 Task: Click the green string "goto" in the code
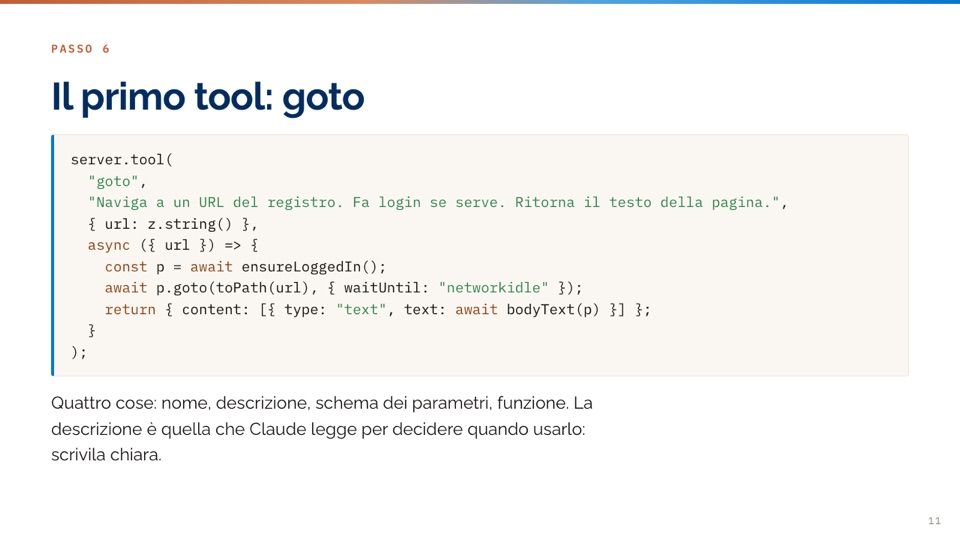[113, 181]
